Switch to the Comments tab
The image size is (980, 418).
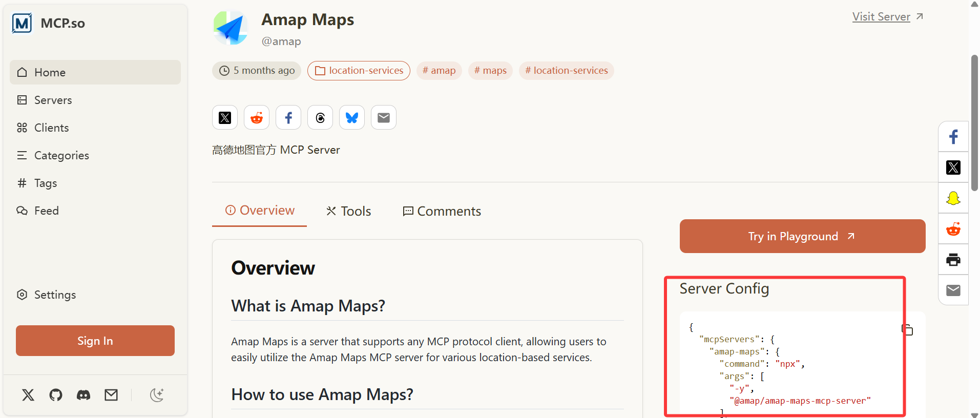coord(442,211)
